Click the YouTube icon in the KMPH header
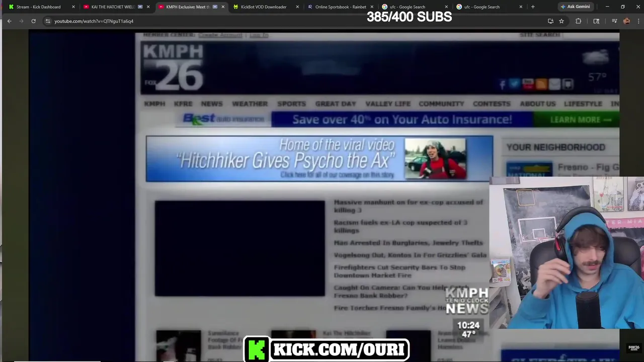This screenshot has height=362, width=644. click(528, 84)
